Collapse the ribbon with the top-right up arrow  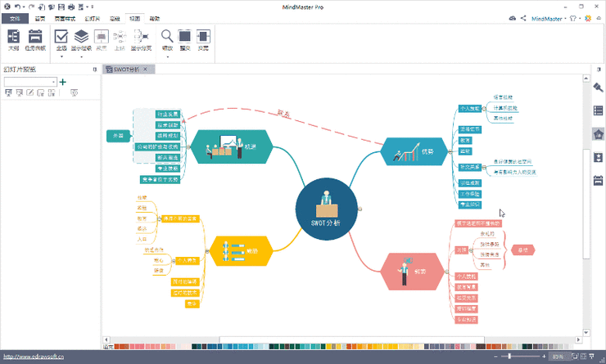point(599,18)
